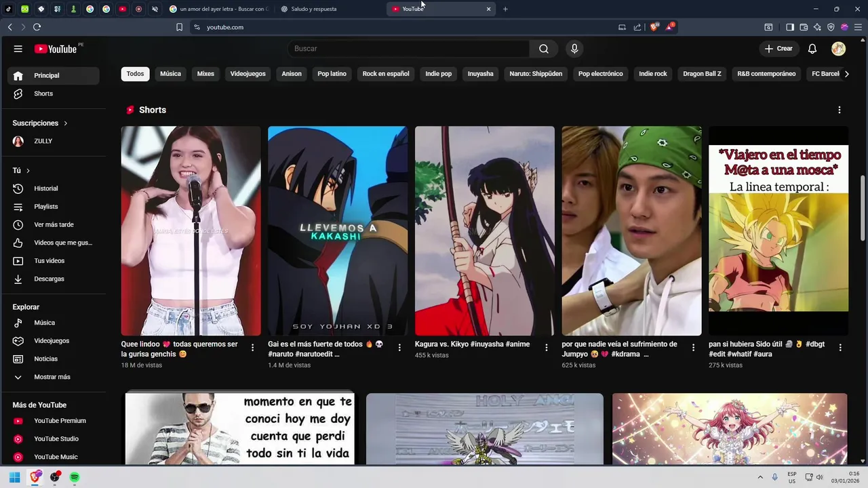
Task: Select the Naruto: Shippūden chip
Action: 536,74
